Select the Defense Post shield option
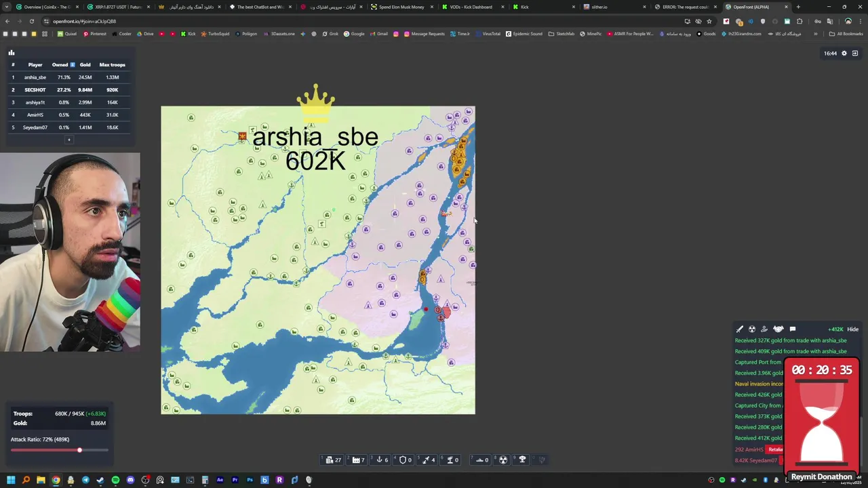This screenshot has height=488, width=868. pos(403,460)
